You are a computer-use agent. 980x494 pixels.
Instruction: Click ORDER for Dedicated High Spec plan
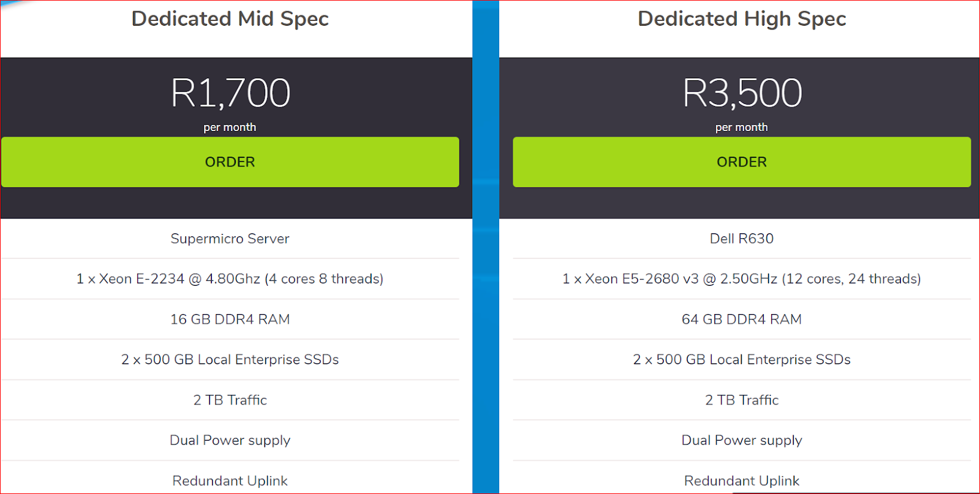(741, 162)
